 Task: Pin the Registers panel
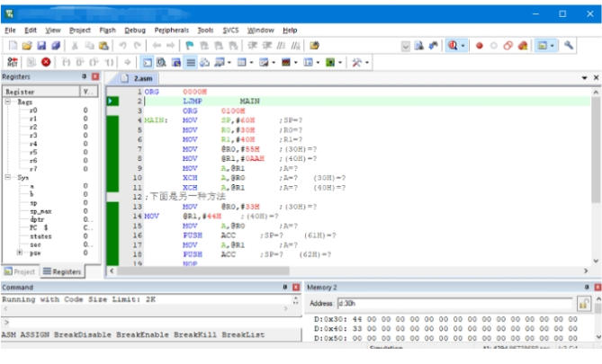coord(84,78)
